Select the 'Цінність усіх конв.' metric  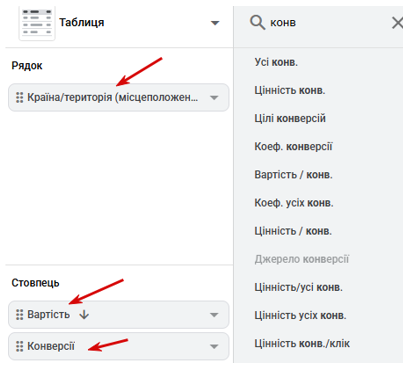[x=300, y=315]
